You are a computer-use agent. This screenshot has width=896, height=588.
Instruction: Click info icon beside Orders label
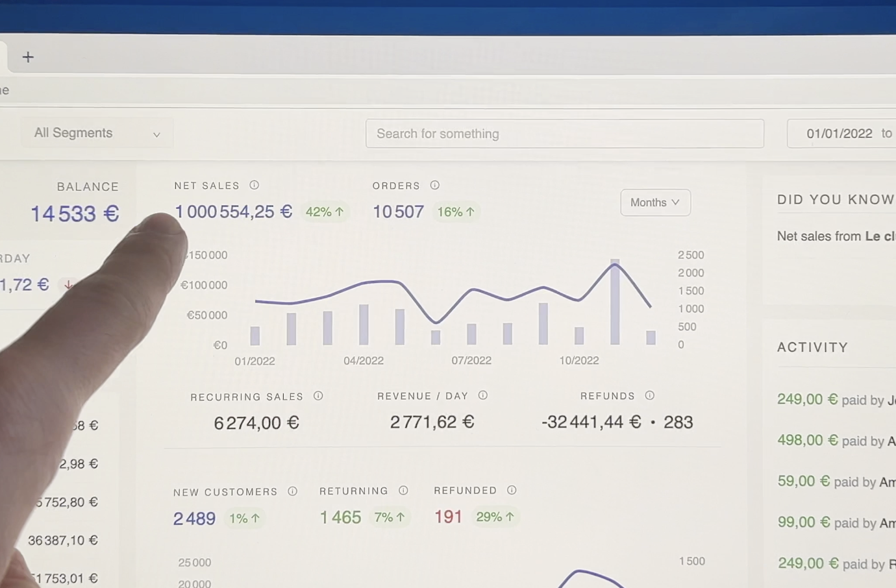click(435, 185)
